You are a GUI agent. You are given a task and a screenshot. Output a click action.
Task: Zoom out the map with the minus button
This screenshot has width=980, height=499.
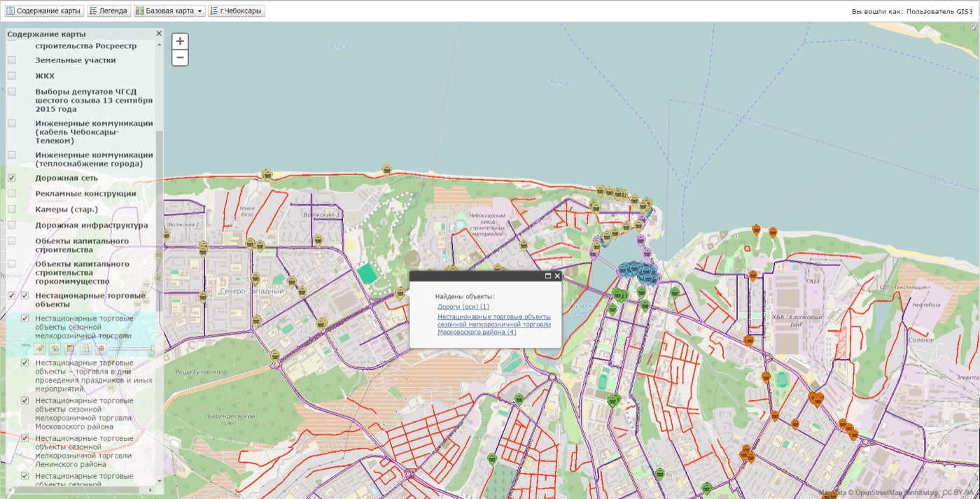(x=180, y=57)
